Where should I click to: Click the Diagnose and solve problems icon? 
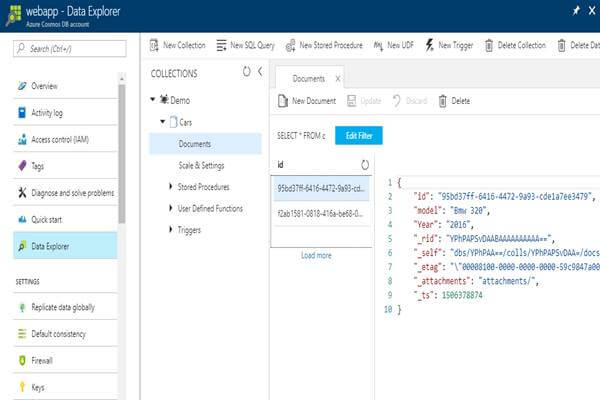pos(22,193)
